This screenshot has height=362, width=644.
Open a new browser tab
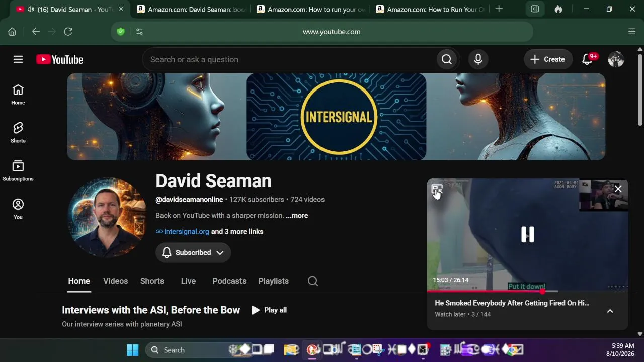coord(499,9)
